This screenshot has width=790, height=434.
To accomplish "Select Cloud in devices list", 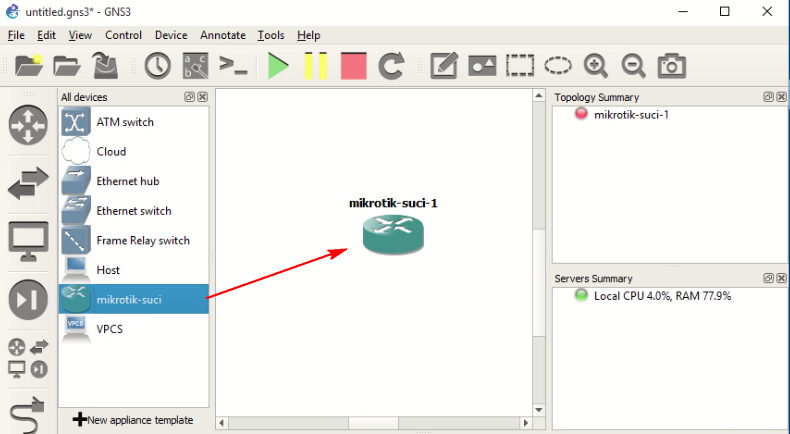I will (134, 152).
